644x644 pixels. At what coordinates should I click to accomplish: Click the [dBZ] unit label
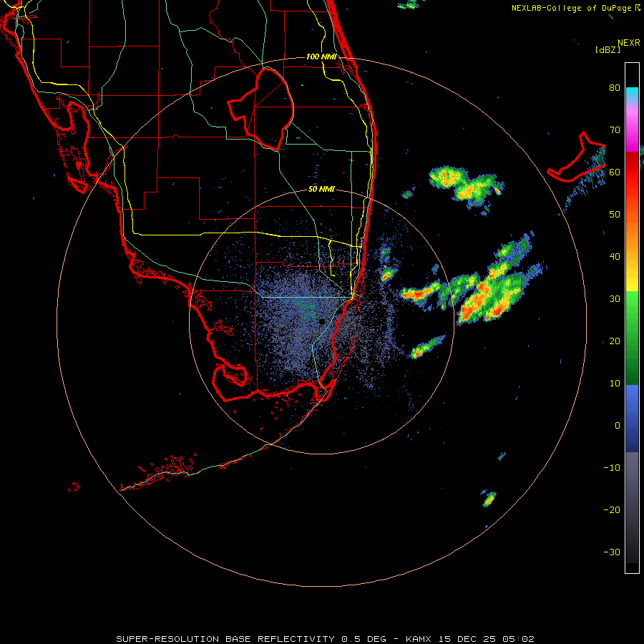[x=608, y=49]
